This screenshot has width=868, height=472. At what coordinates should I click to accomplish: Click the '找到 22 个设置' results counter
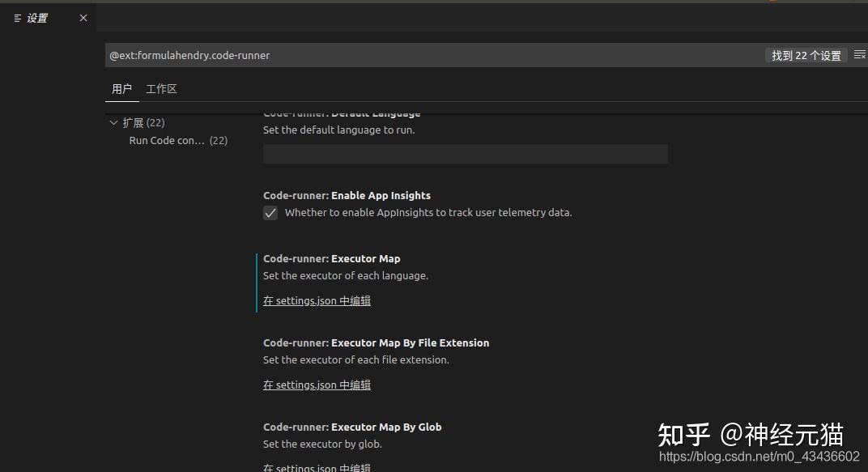806,54
